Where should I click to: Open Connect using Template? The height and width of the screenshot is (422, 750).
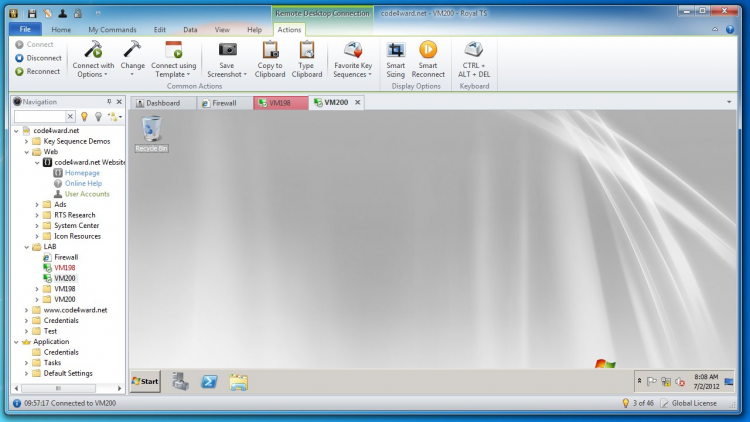173,60
